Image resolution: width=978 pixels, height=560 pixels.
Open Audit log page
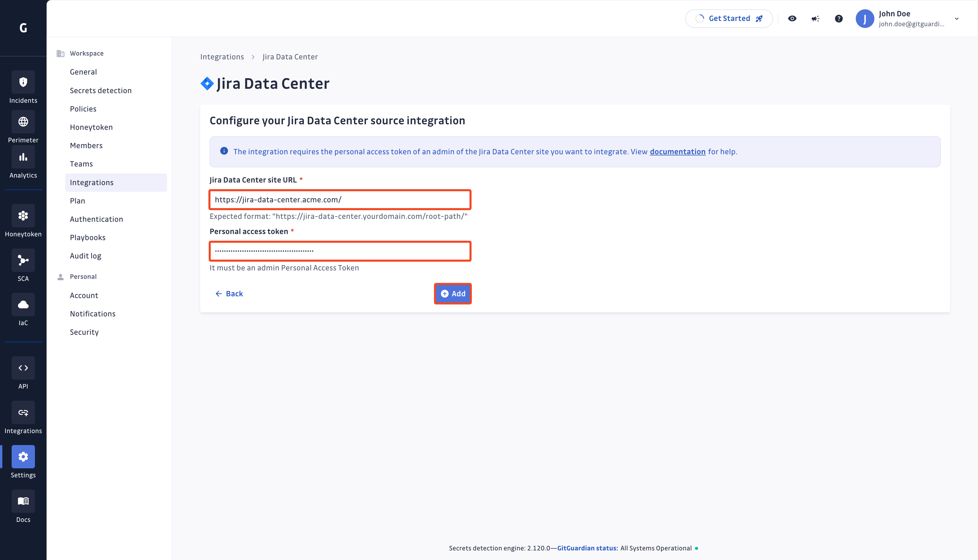pyautogui.click(x=85, y=256)
